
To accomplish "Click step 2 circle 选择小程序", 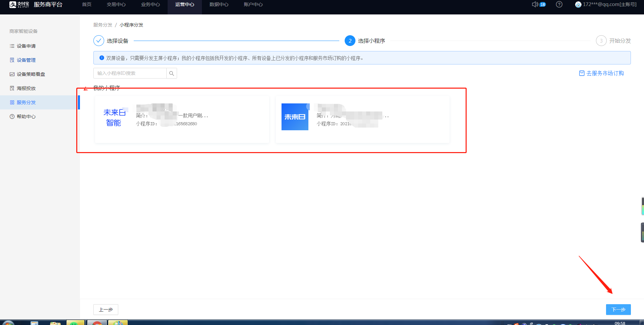I will click(350, 41).
